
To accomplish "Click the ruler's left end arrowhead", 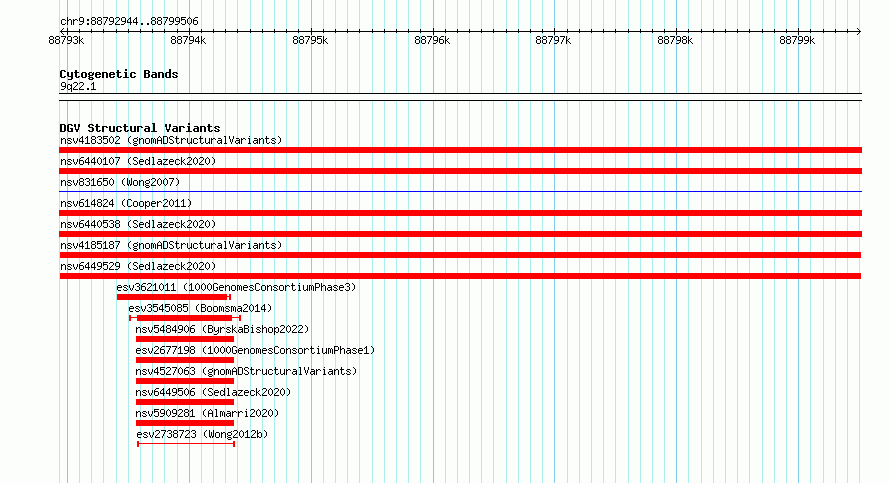I will click(x=62, y=31).
